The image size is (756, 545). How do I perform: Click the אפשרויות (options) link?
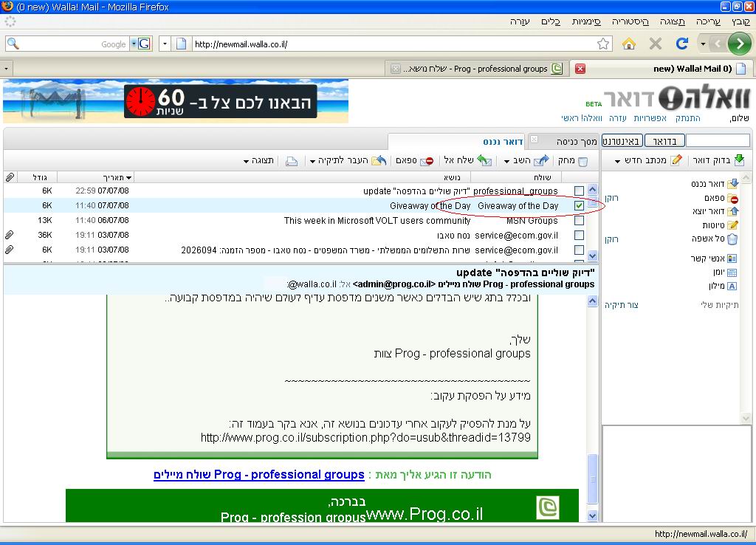(650, 117)
